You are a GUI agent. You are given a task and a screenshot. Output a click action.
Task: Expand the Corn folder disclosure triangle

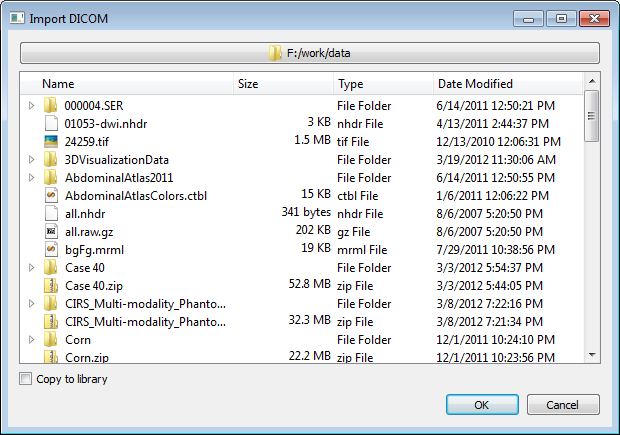click(32, 340)
